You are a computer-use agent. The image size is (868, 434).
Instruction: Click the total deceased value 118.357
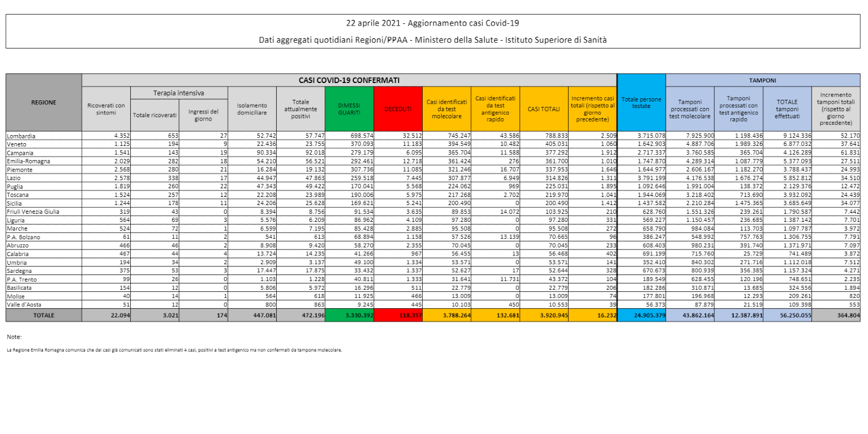410,315
